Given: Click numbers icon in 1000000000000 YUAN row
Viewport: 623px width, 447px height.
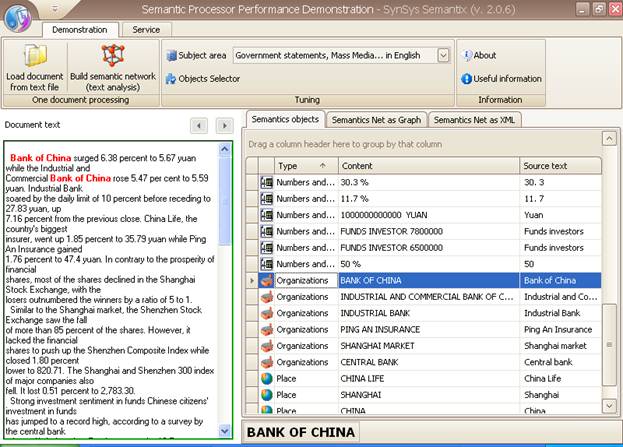Looking at the screenshot, I should (x=266, y=215).
